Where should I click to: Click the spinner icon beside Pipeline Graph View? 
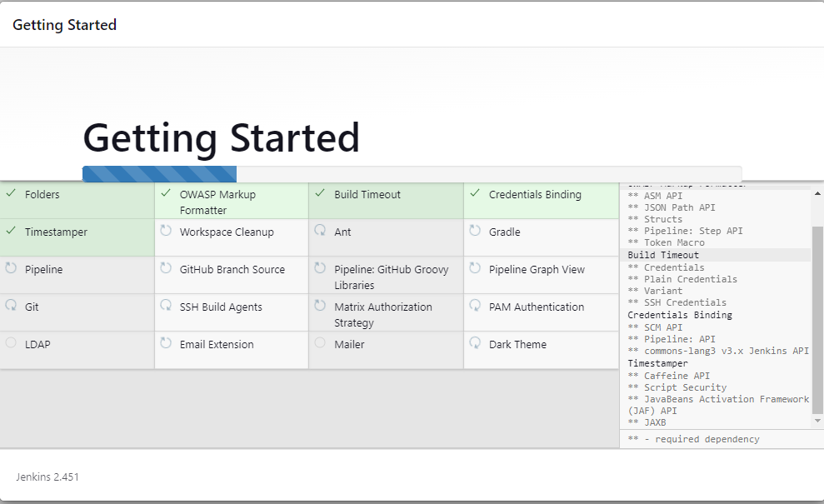(475, 268)
